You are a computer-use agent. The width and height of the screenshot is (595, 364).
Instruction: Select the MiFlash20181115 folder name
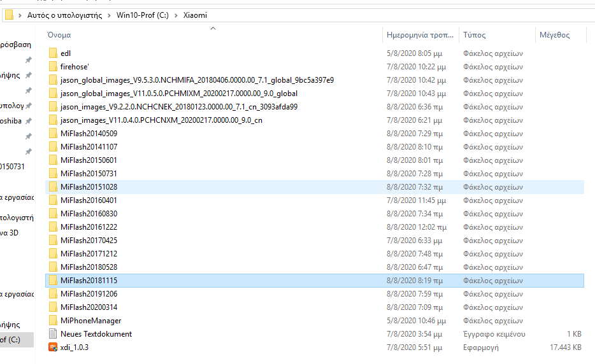point(89,281)
